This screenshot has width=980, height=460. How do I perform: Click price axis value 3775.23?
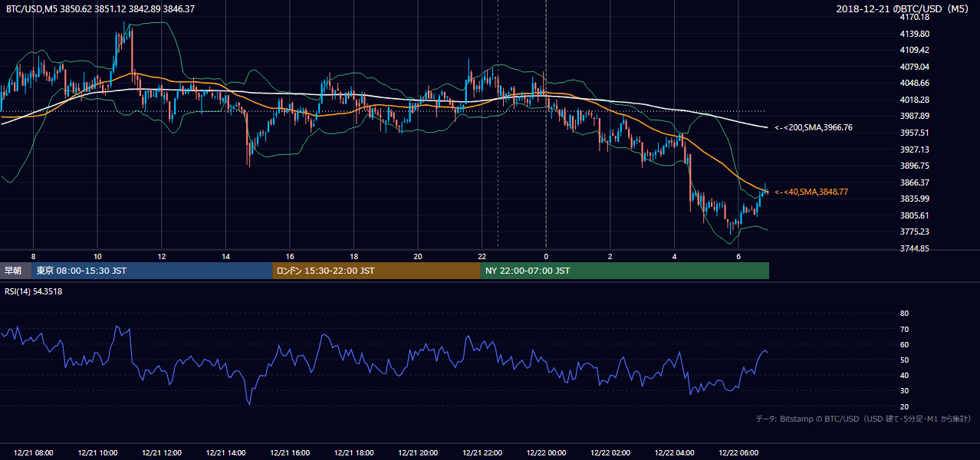click(x=915, y=232)
